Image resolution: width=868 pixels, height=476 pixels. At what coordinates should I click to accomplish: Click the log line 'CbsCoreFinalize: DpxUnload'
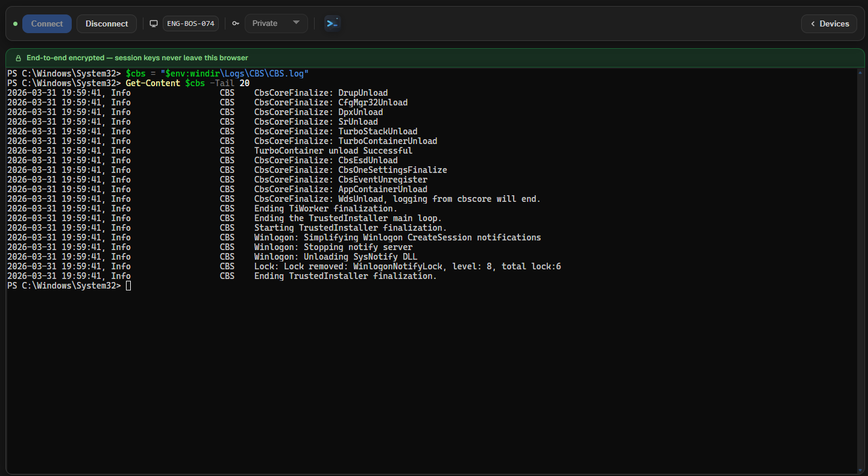pyautogui.click(x=195, y=112)
